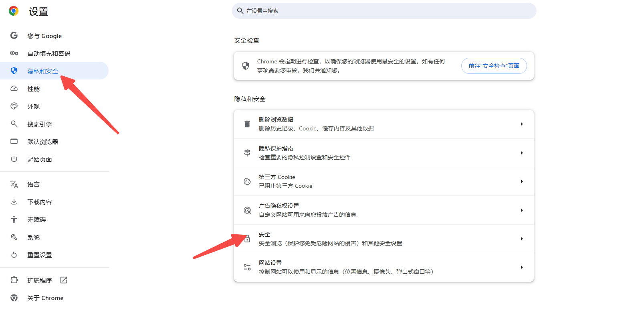Click the shield icon for 隐私和安全

14,71
